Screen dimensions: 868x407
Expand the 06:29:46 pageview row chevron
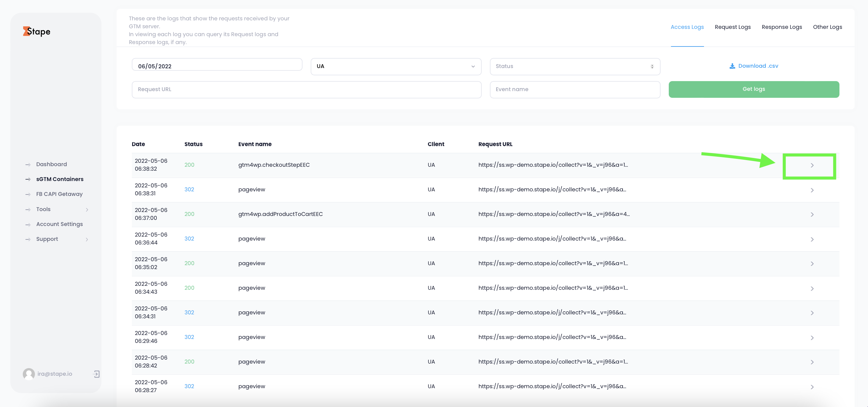tap(812, 337)
